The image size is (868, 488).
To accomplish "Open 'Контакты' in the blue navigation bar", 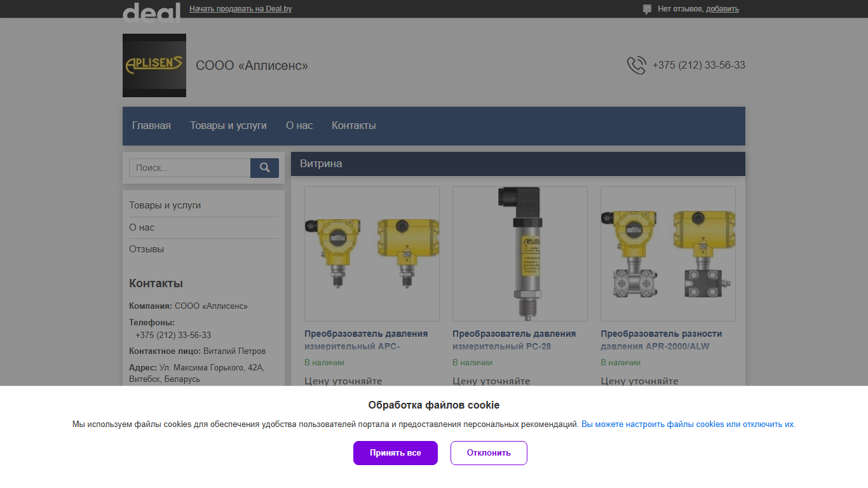I will [x=353, y=125].
